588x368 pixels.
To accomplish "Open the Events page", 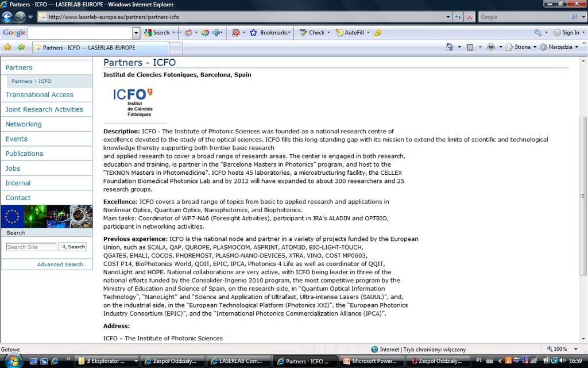I will click(x=17, y=139).
